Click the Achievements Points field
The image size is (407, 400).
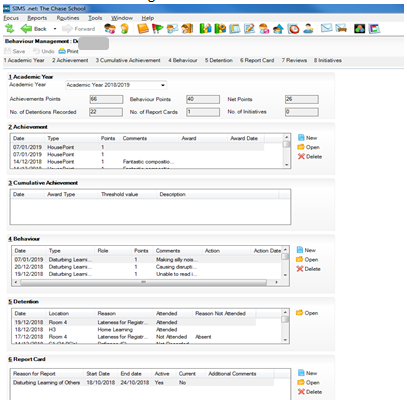point(106,99)
